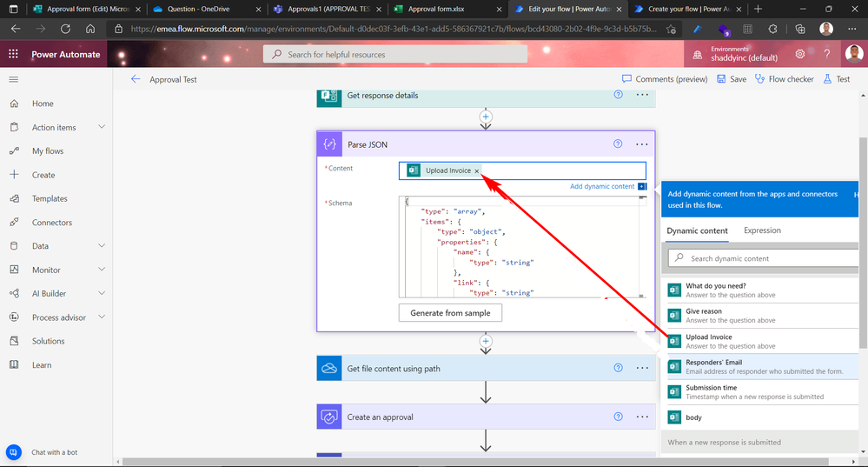
Task: Open help for Create an approval
Action: (619, 417)
